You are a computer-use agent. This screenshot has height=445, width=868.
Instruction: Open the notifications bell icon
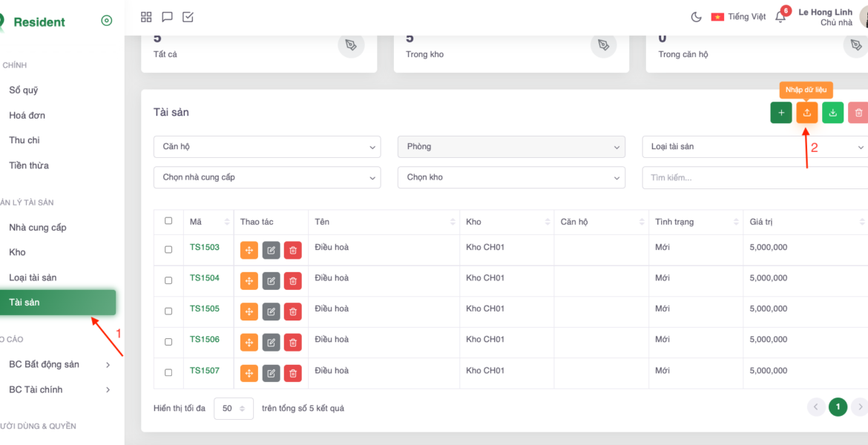pyautogui.click(x=780, y=17)
